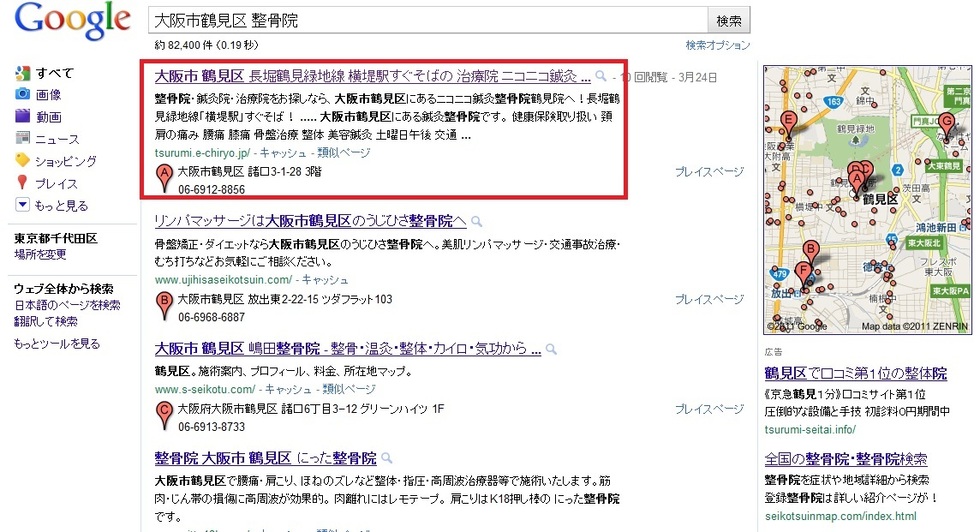Open ad 鶴見区で口コミ第1位の整体院
The image size is (980, 532).
tap(856, 374)
